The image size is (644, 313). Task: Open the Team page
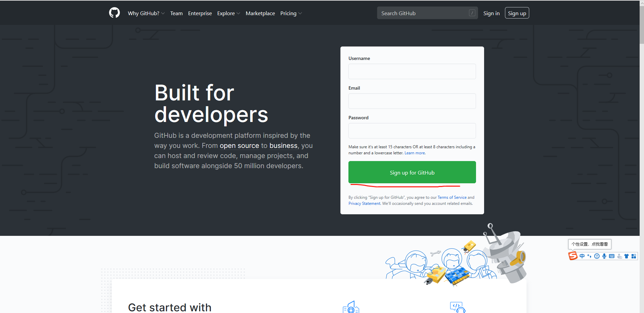pos(176,13)
